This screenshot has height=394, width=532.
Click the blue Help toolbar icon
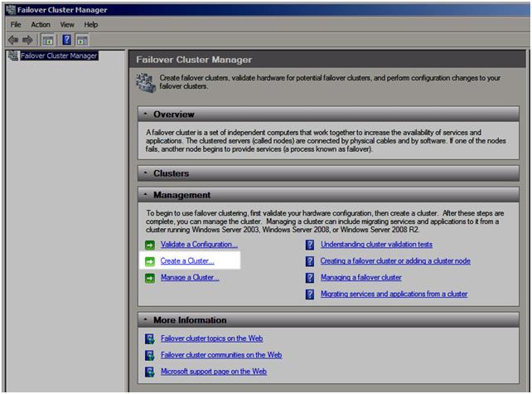coord(66,40)
